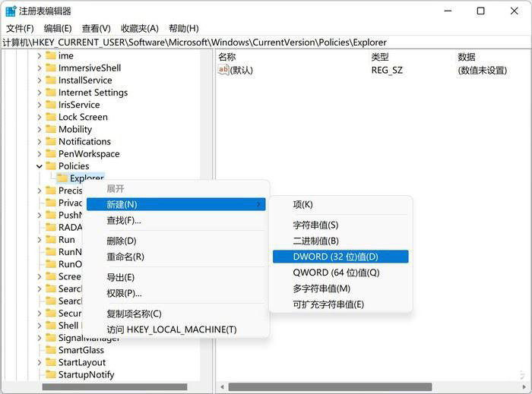The width and height of the screenshot is (532, 394).
Task: Click 访问 HKEY_LOCAL_MACHINE(T) entry
Action: pos(176,329)
